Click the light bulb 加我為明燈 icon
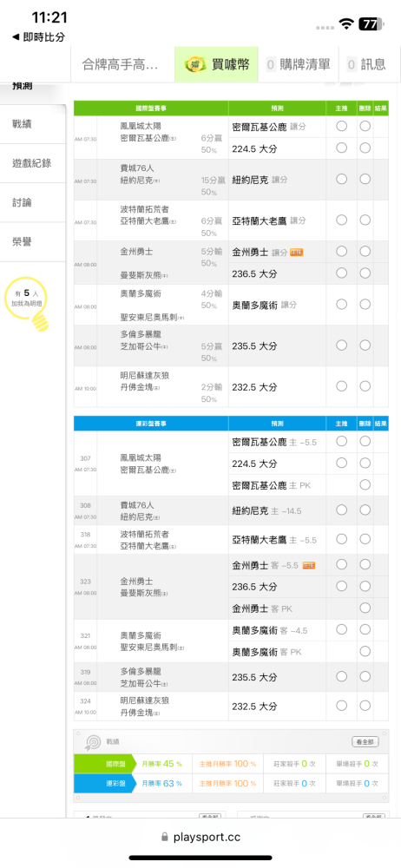The height and width of the screenshot is (868, 401). coord(27,304)
